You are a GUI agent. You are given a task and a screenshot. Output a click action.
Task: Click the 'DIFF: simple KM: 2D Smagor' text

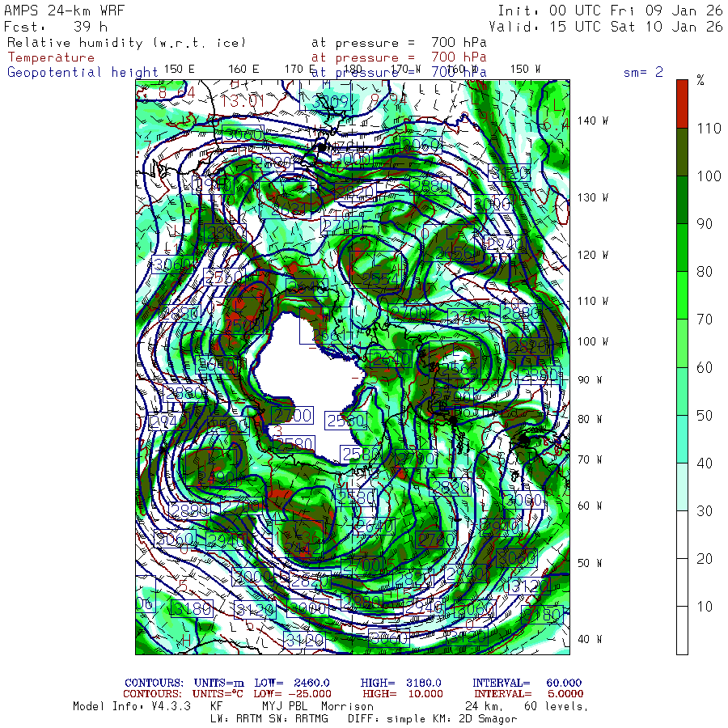pyautogui.click(x=432, y=719)
